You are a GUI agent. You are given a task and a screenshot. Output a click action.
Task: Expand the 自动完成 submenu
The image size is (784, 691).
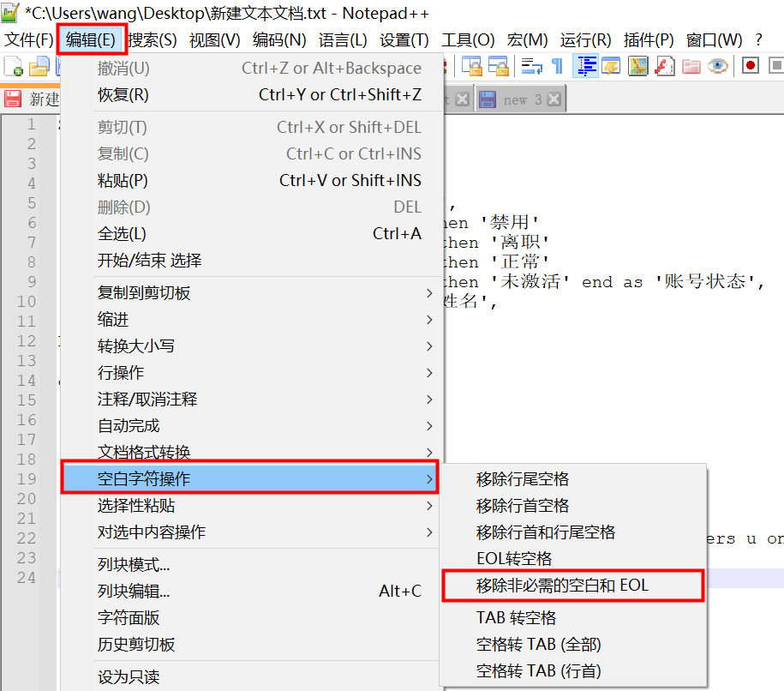(252, 426)
